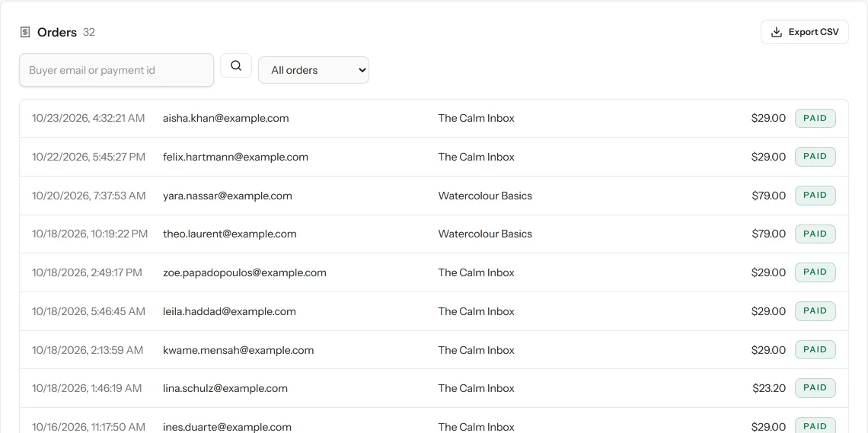Screen dimensions: 868x433
Task: Select yara.nassar@example.com email
Action: point(228,196)
